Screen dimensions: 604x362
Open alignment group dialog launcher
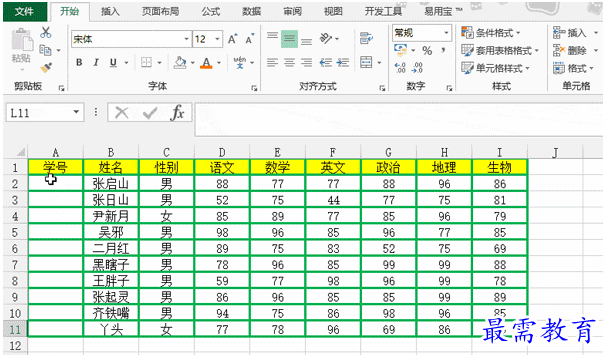click(382, 88)
